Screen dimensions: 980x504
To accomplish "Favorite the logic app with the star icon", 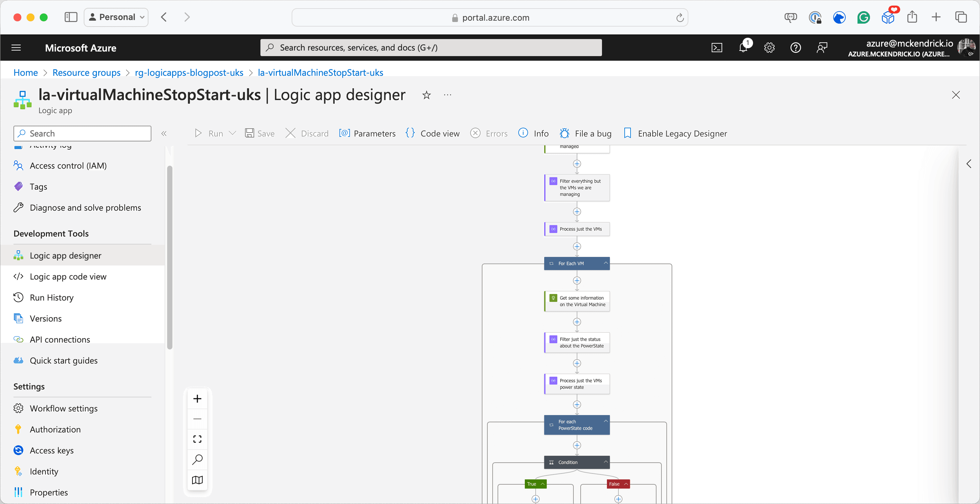I will coord(427,95).
